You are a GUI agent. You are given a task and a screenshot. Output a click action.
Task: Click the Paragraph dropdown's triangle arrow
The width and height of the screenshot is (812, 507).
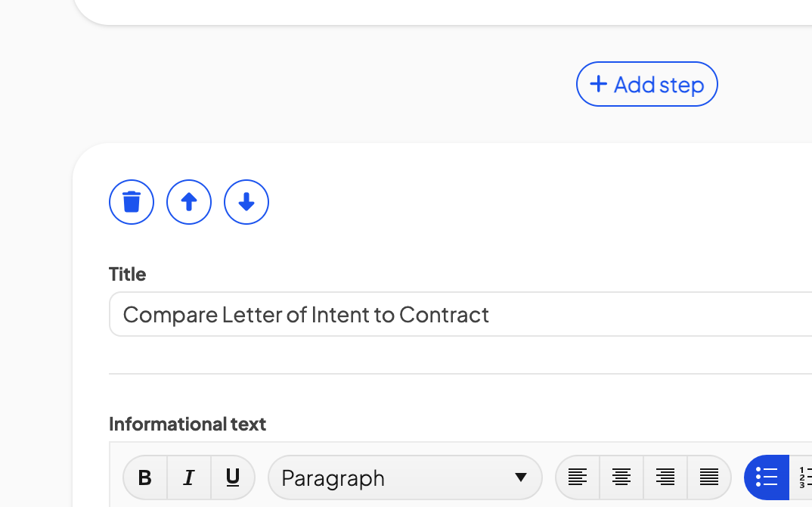click(521, 477)
